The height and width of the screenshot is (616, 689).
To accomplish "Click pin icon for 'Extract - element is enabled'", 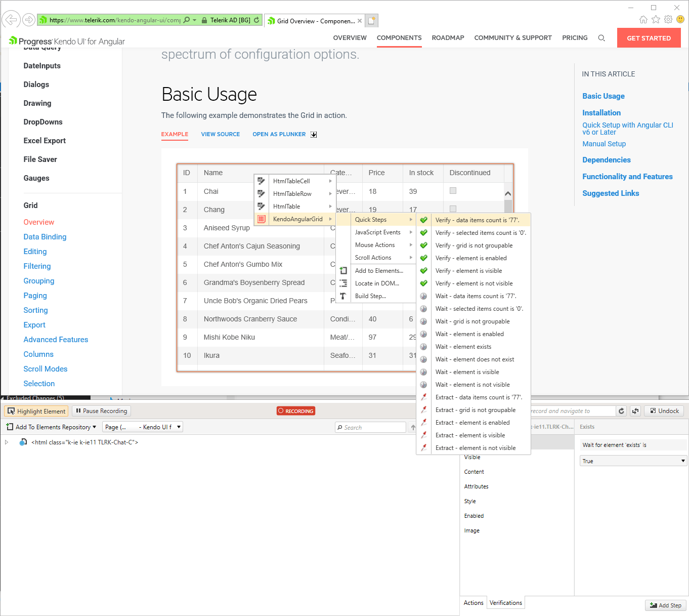I will (424, 423).
